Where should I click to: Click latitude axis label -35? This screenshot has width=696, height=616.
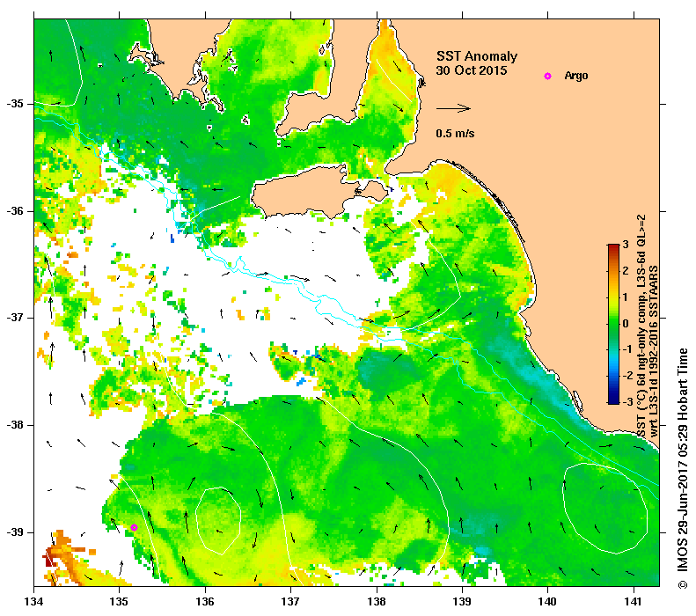point(15,104)
